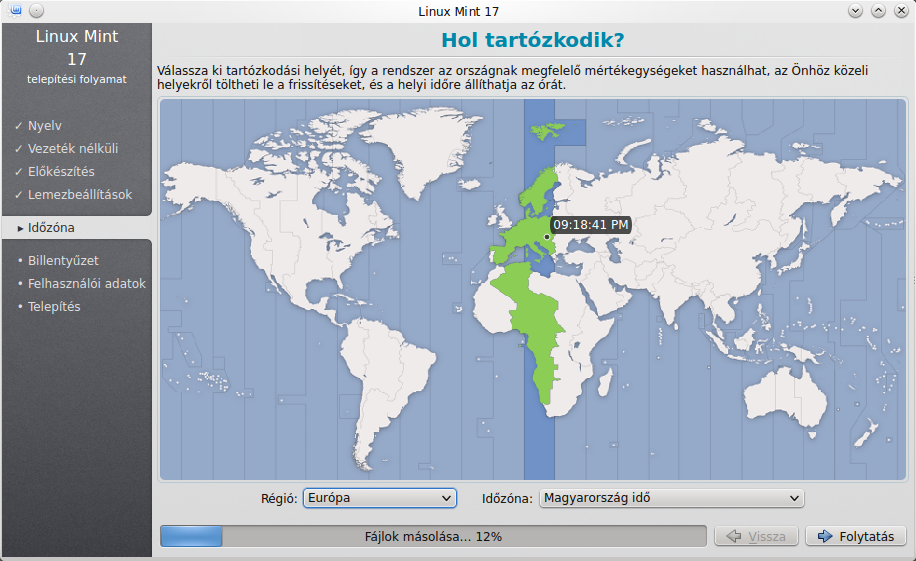Click the window menu icon in title bar
Screen dimensions: 916x561
(15, 11)
